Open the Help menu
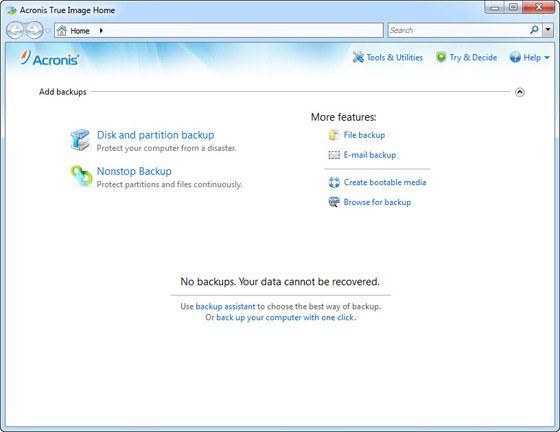This screenshot has height=432, width=560. click(532, 57)
